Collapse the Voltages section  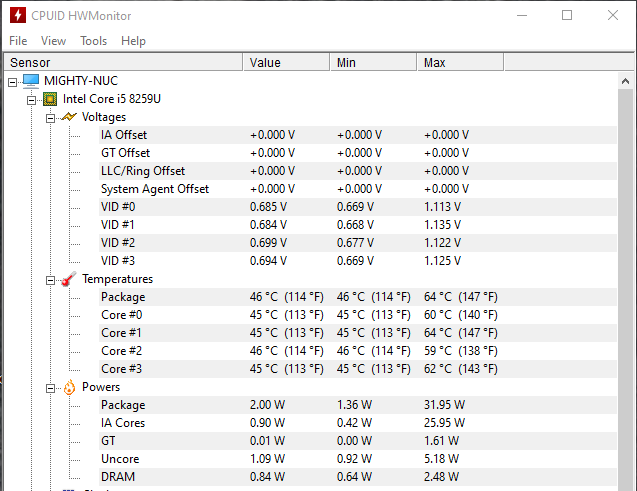point(50,118)
